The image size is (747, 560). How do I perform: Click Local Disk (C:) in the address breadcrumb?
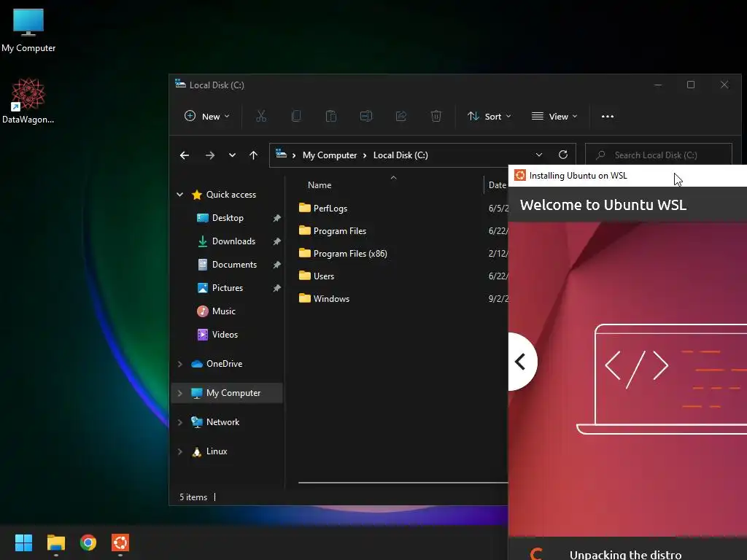[x=400, y=155]
